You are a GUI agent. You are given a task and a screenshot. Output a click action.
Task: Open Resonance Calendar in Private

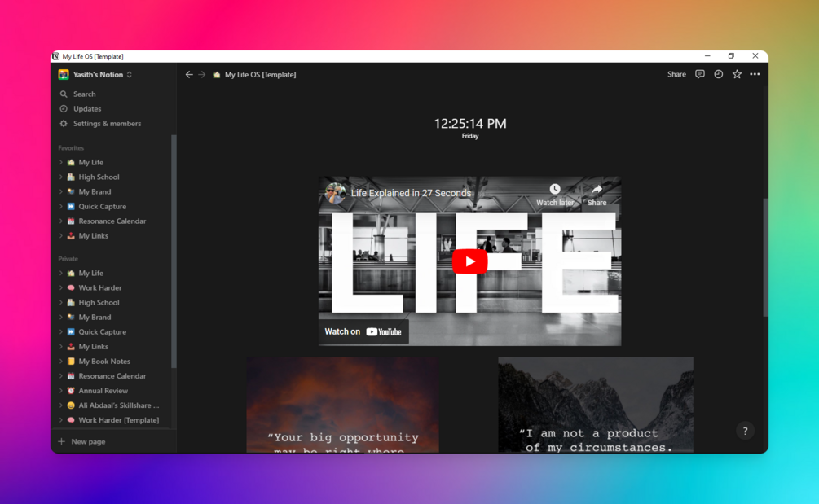(x=112, y=375)
